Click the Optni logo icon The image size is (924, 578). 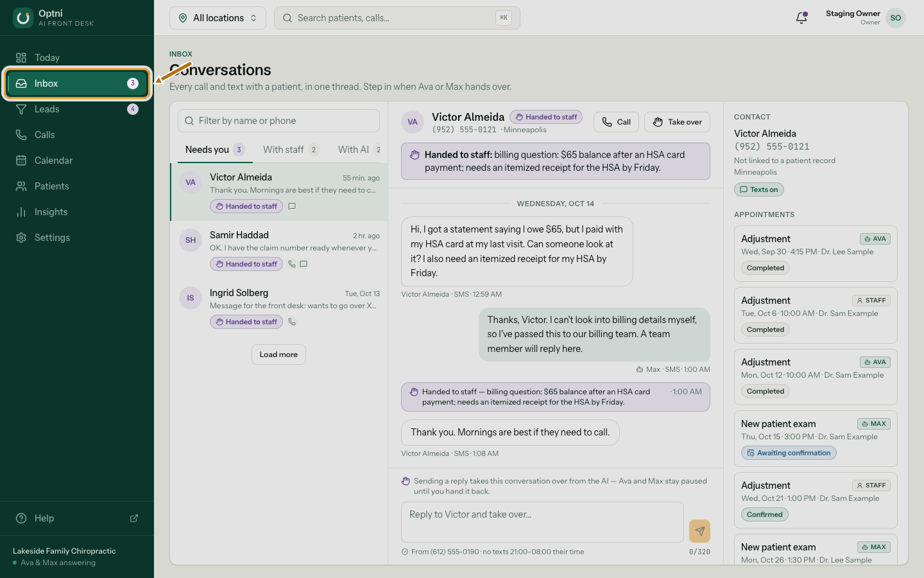coord(23,18)
